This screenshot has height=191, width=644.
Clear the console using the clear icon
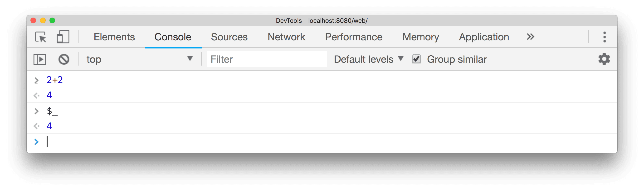click(64, 59)
